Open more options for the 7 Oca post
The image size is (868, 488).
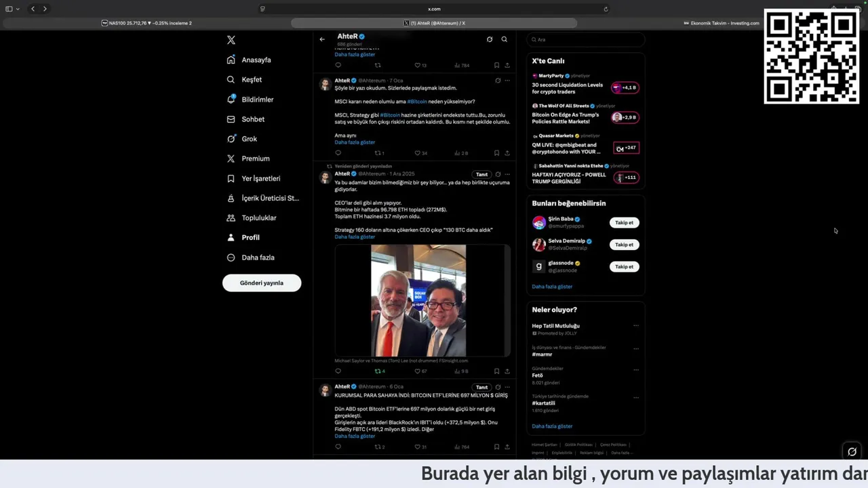pos(507,80)
